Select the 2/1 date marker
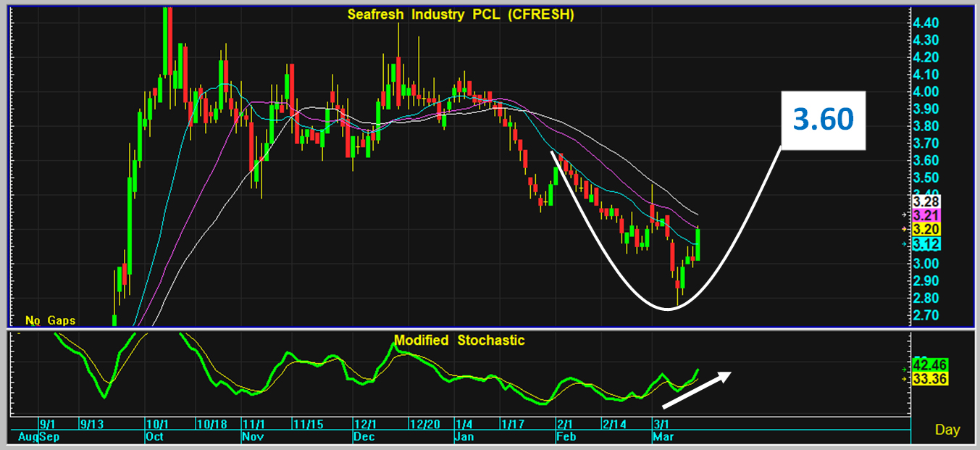This screenshot has height=450, width=980. coord(564,424)
